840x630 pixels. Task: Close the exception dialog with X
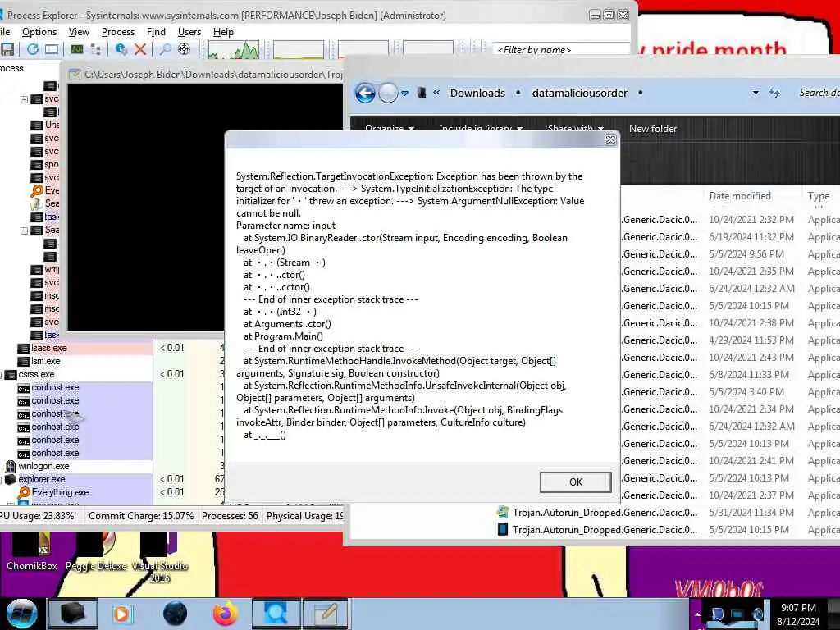click(x=610, y=139)
